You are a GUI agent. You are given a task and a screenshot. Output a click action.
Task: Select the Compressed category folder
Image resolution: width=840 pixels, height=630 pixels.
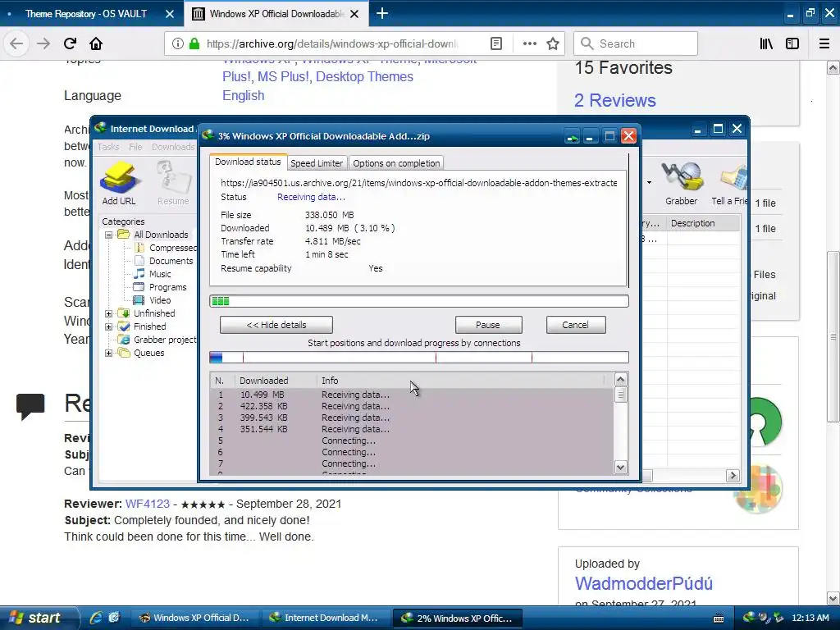pyautogui.click(x=166, y=248)
